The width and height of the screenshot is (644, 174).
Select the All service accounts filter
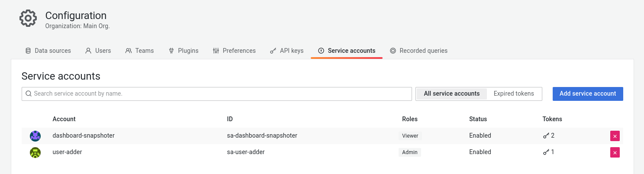(451, 93)
